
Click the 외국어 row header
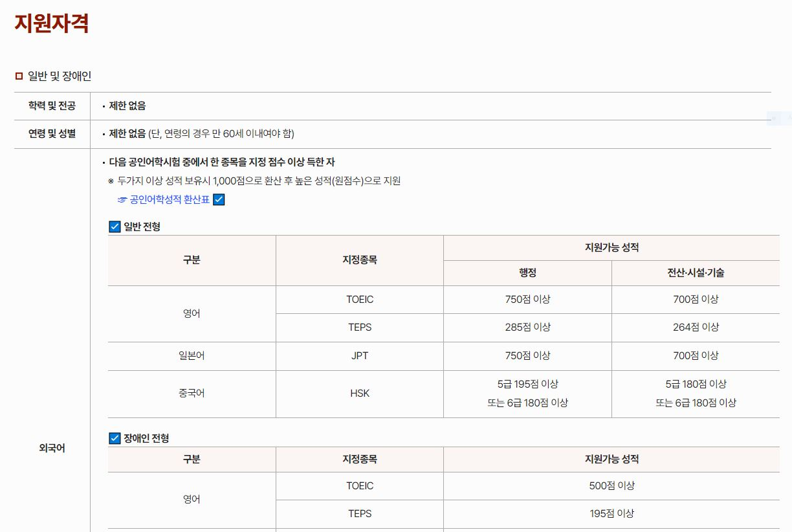tap(52, 448)
